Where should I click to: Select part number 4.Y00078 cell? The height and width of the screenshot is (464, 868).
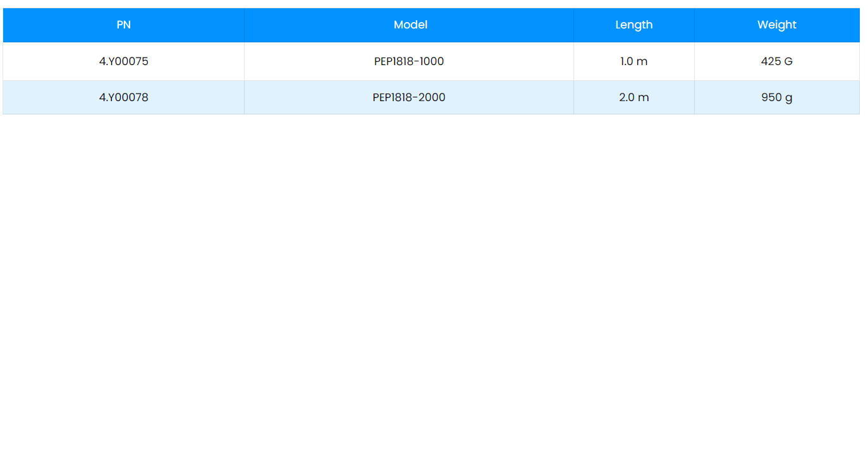coord(123,97)
